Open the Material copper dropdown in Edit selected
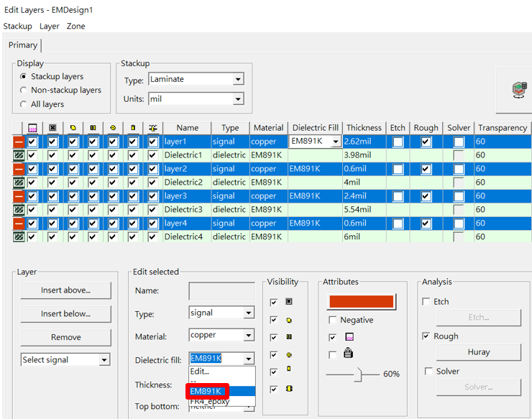This screenshot has height=419, width=532. 249,335
